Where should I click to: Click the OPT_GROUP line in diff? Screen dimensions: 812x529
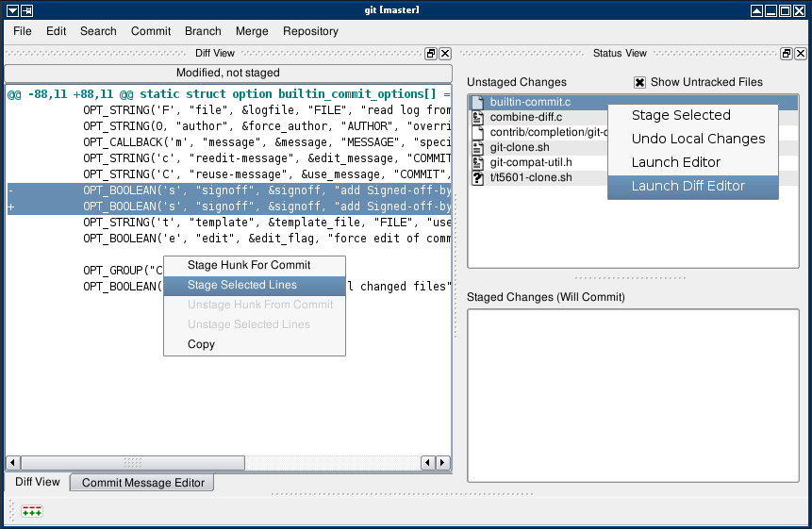pyautogui.click(x=123, y=271)
